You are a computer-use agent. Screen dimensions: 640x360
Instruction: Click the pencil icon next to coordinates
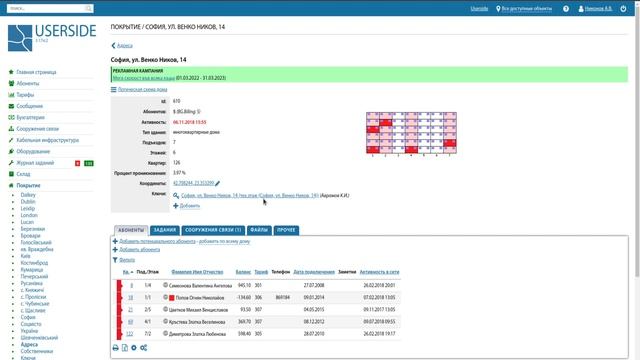point(218,183)
